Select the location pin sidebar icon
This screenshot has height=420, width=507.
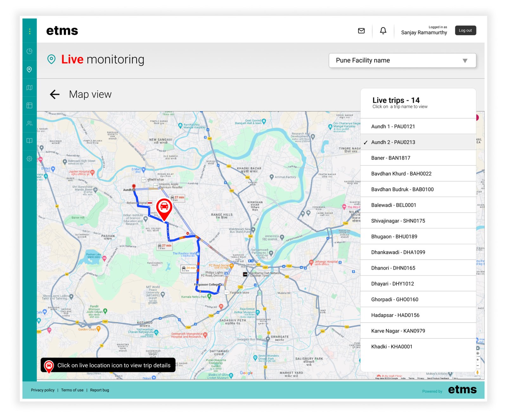click(x=29, y=69)
